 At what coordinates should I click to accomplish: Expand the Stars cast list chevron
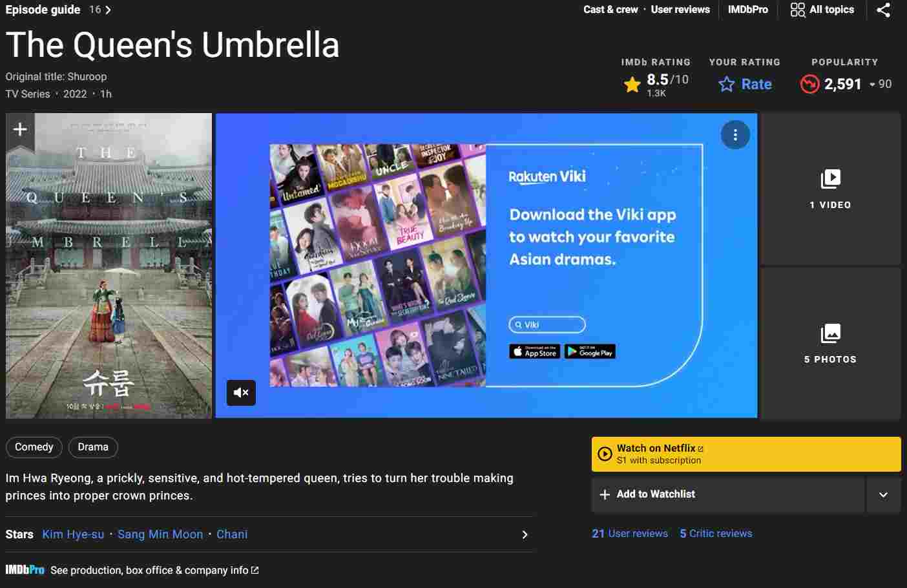pyautogui.click(x=525, y=534)
